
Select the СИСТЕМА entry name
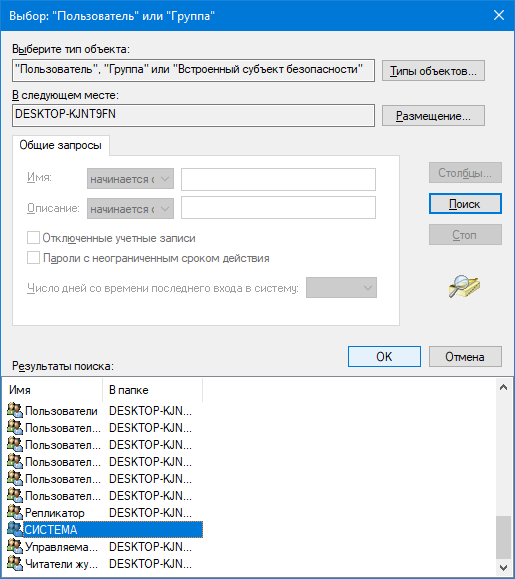pos(51,530)
